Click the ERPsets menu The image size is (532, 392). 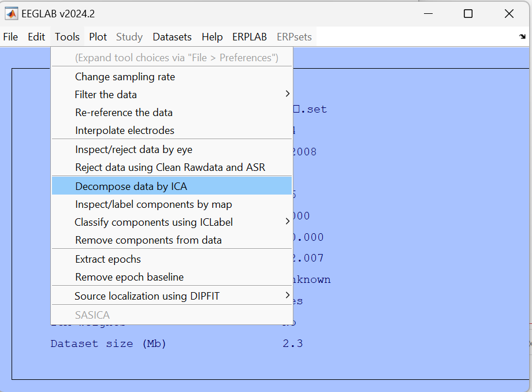(294, 36)
